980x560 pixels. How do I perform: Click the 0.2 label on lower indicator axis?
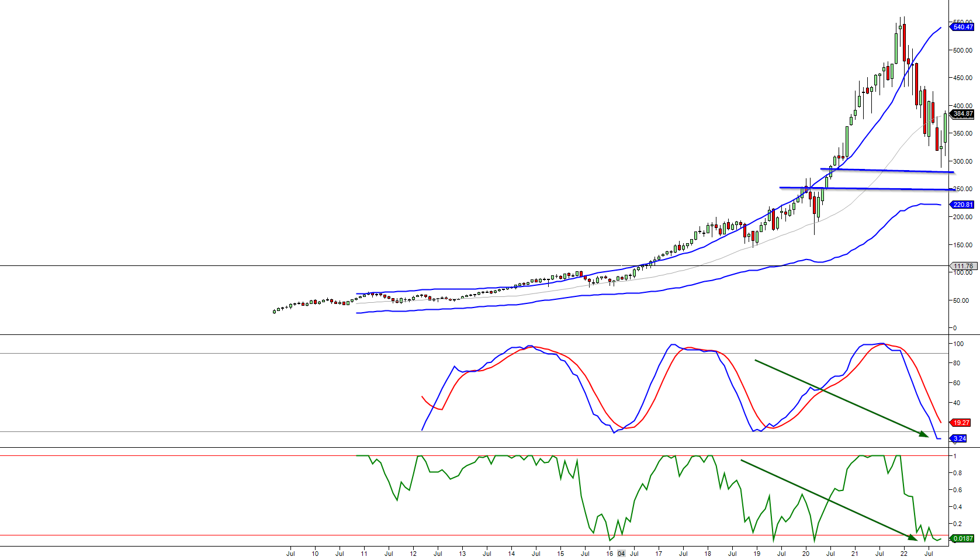point(958,524)
